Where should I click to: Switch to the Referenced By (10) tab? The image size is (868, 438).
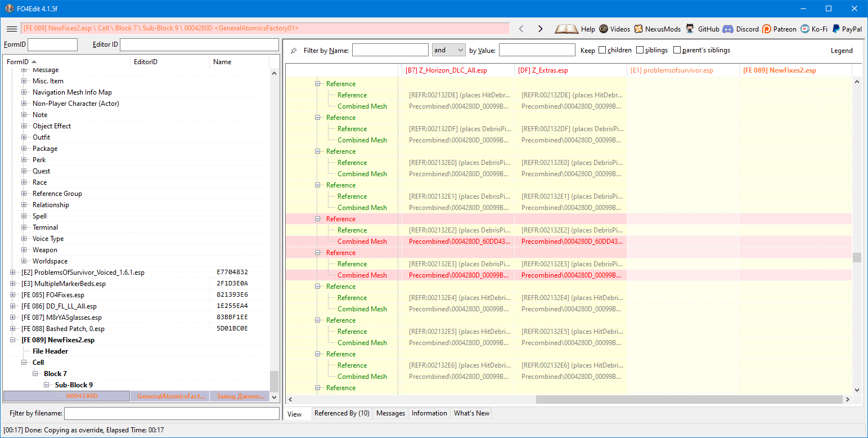tap(341, 413)
